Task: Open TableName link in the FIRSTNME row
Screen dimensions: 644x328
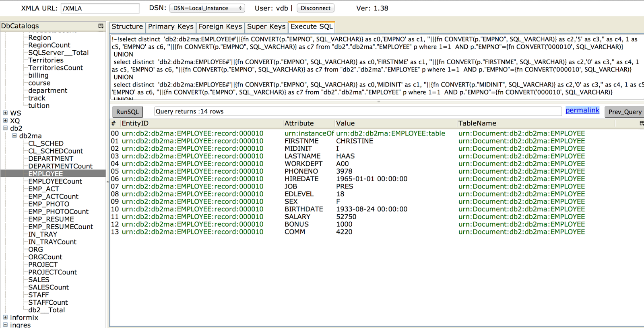Action: (x=522, y=141)
